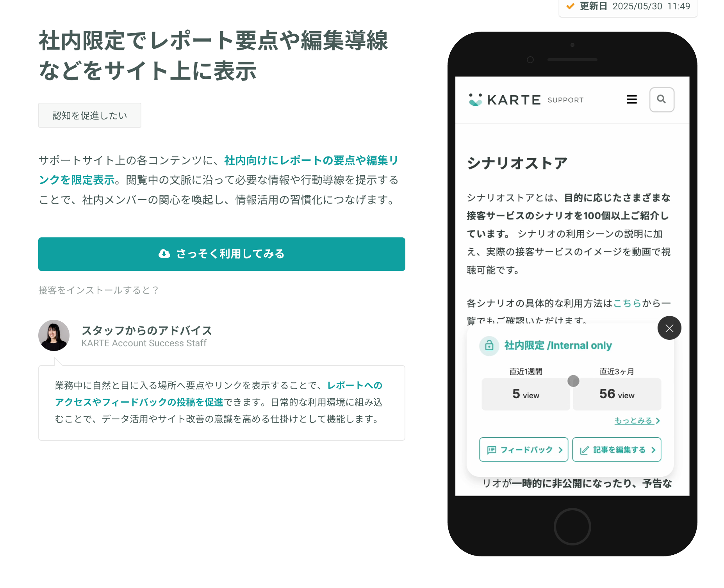This screenshot has width=724, height=588.
Task: Click the 直近3ヶ月 label
Action: pyautogui.click(x=617, y=371)
